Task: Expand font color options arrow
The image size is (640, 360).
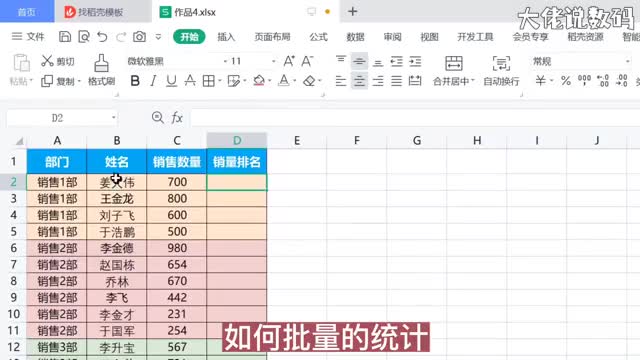Action: pos(295,81)
